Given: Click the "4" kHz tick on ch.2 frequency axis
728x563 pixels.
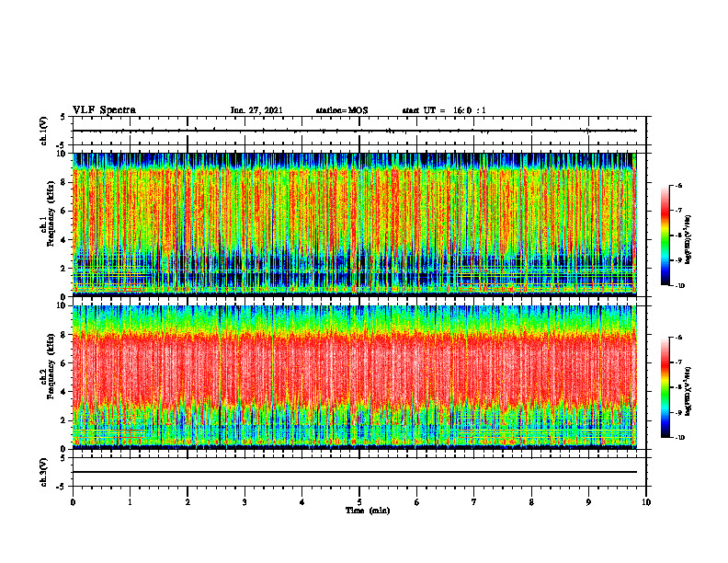Looking at the screenshot, I should coord(63,392).
